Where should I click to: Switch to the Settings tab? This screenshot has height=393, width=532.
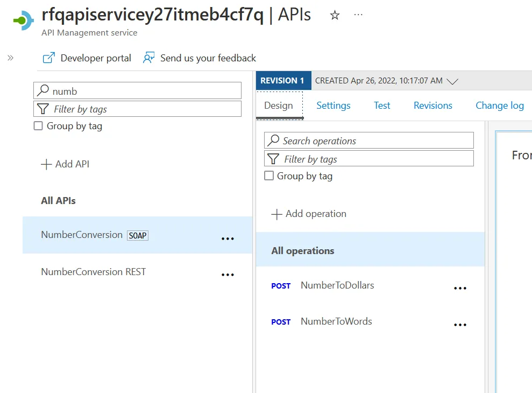click(x=333, y=106)
